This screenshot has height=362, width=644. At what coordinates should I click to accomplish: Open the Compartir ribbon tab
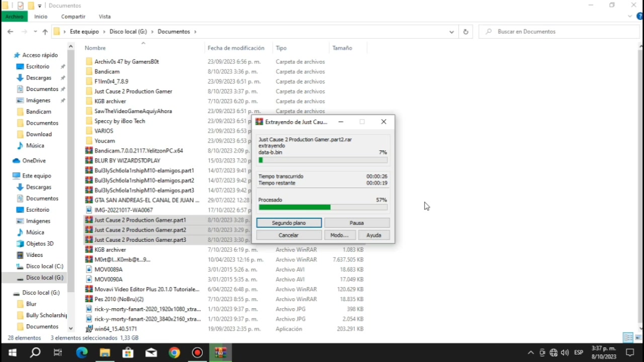(x=73, y=17)
